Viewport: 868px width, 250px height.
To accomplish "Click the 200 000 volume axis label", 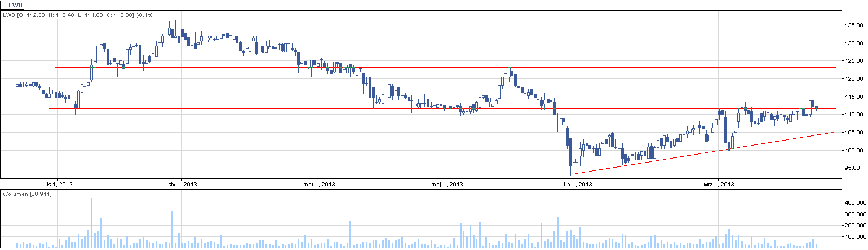I will pos(854,226).
